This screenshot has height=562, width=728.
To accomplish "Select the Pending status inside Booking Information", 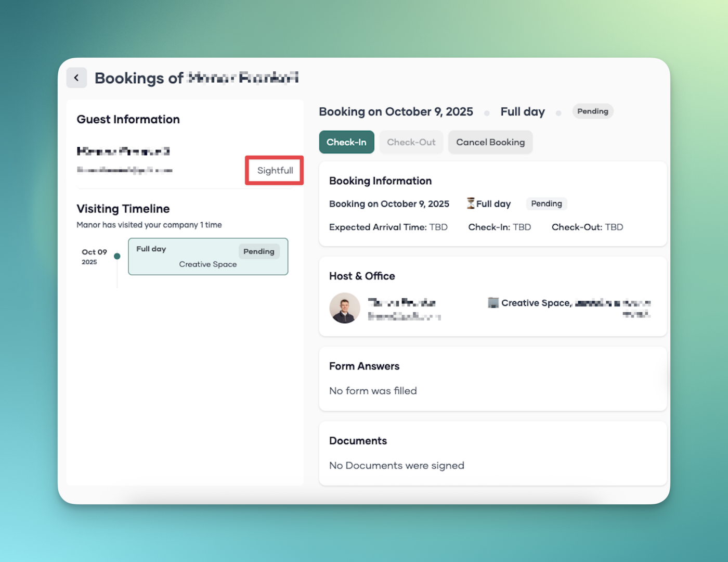I will [x=546, y=203].
